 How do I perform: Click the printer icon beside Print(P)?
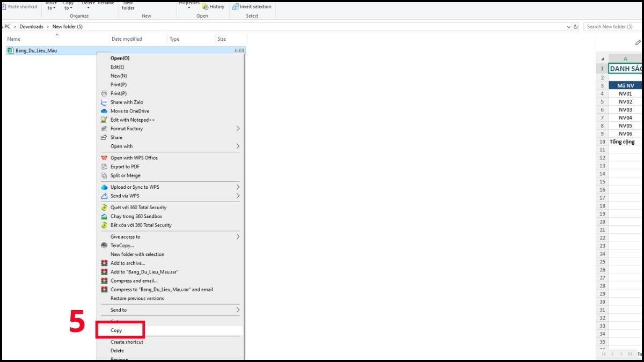point(104,93)
